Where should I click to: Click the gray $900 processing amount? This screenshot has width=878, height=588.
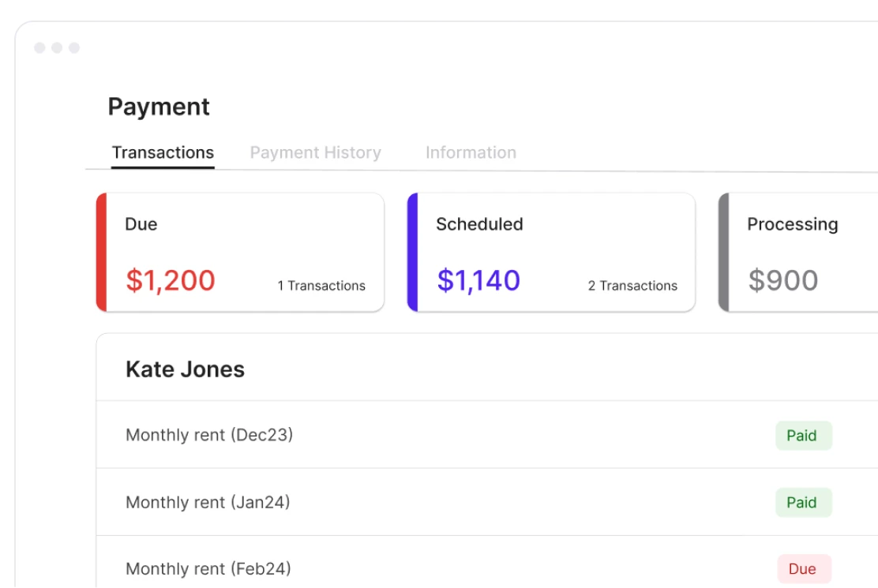tap(783, 280)
